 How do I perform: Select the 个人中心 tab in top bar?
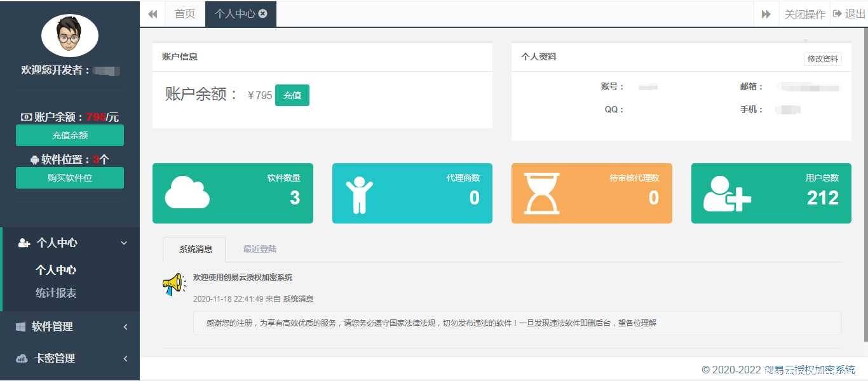pyautogui.click(x=241, y=14)
